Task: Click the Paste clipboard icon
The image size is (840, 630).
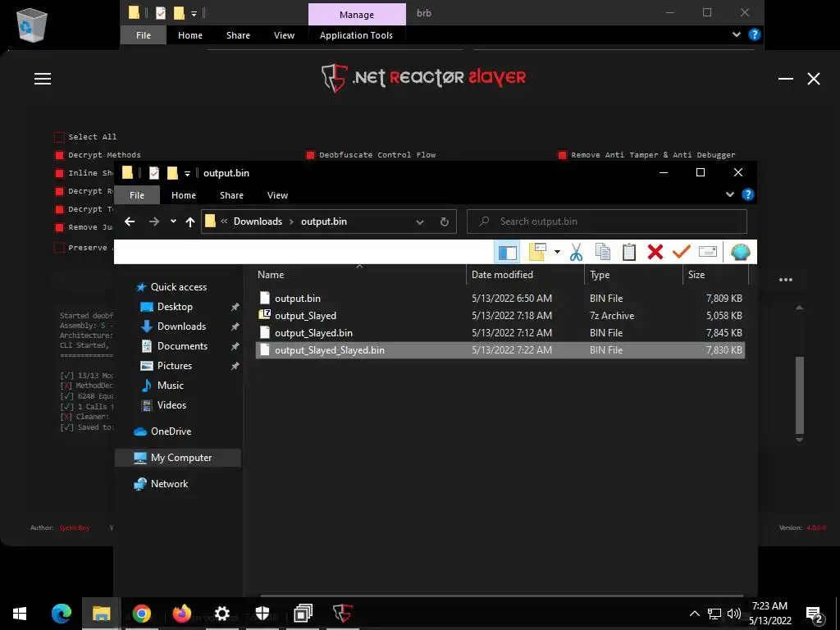Action: [x=629, y=252]
